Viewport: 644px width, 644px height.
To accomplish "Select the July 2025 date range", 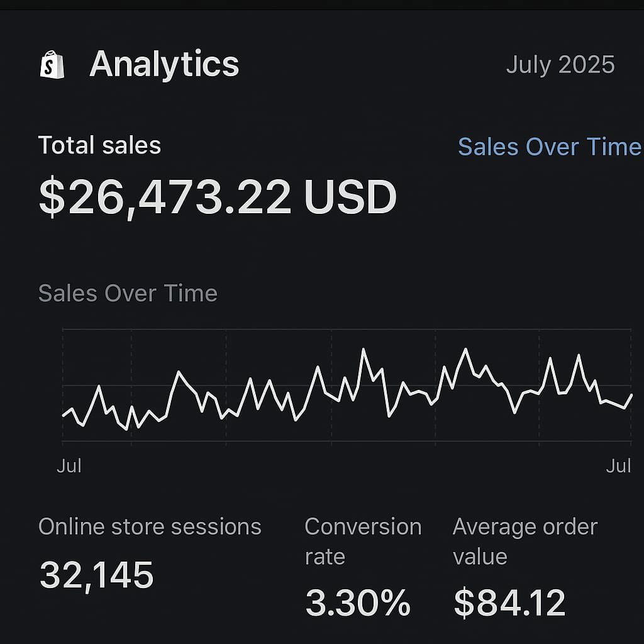I will tap(560, 65).
